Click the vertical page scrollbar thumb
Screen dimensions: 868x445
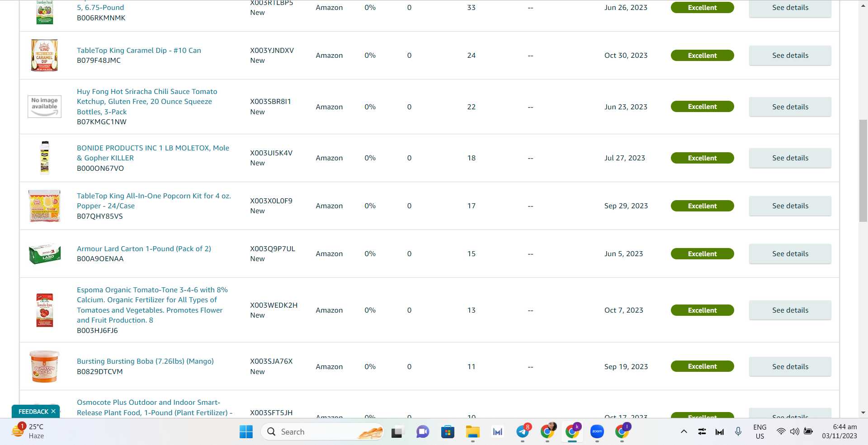[x=863, y=170]
